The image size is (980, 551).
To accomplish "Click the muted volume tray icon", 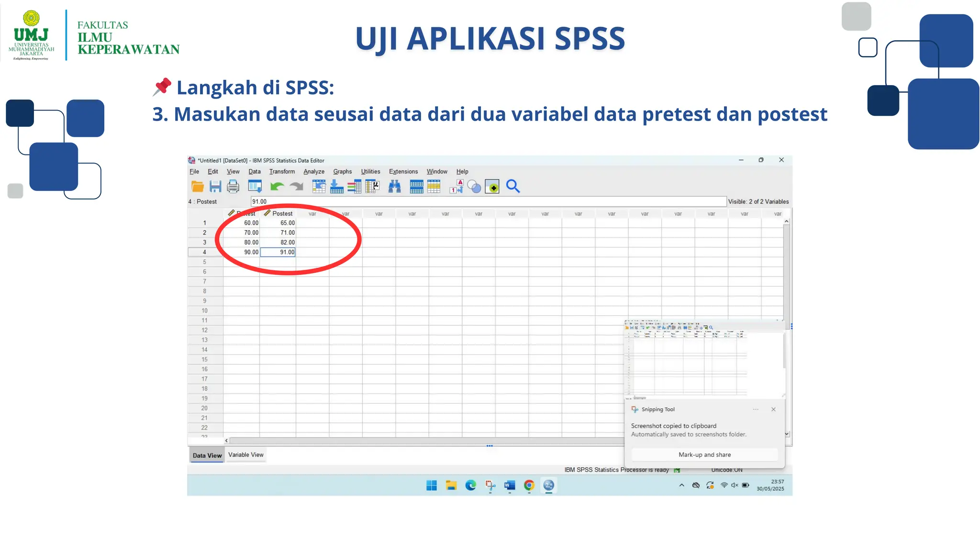I will pyautogui.click(x=735, y=485).
